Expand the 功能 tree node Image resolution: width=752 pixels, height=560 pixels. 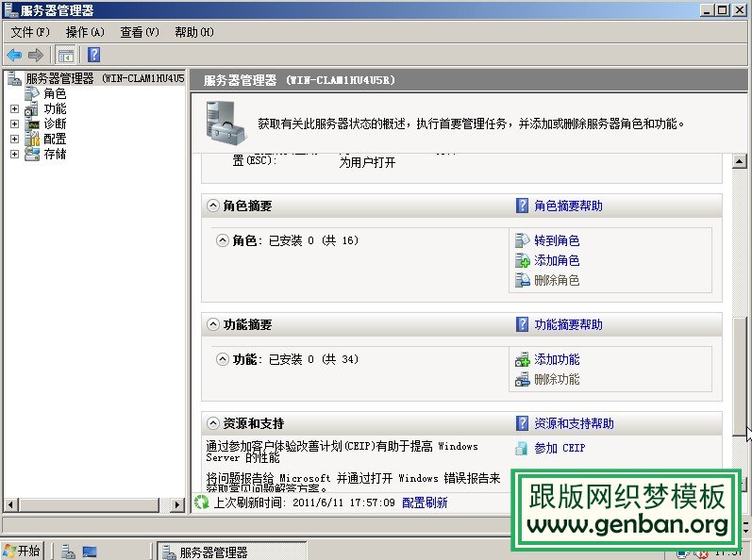click(14, 109)
